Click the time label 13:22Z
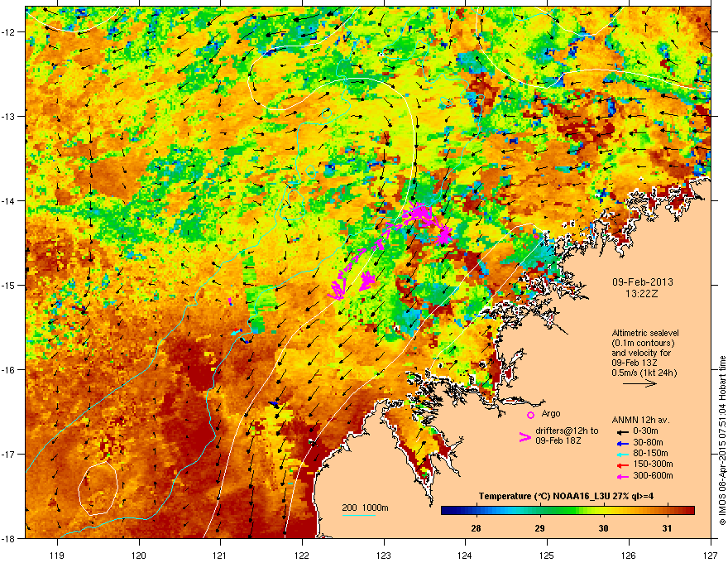The height and width of the screenshot is (563, 728). pyautogui.click(x=642, y=294)
